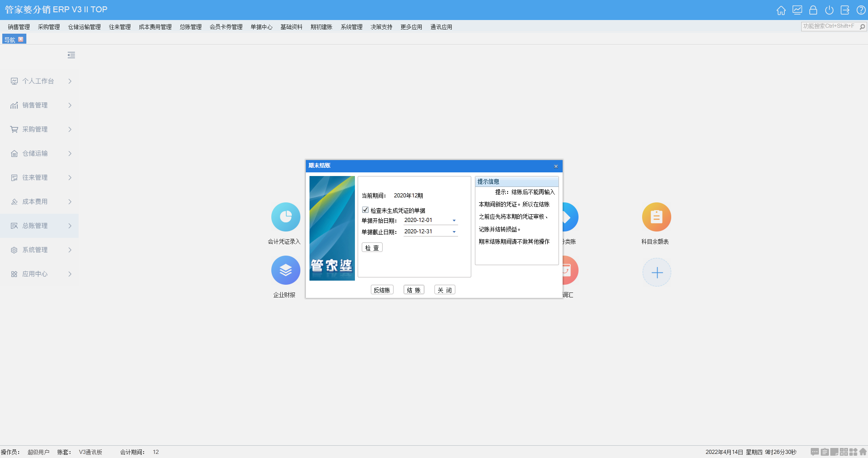Click the 关闭 button in dialog

(x=445, y=290)
